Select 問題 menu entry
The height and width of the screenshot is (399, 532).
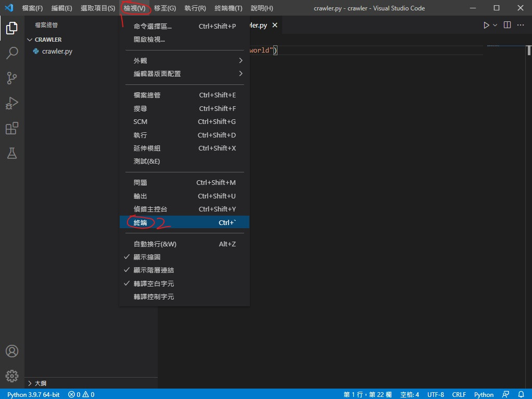point(185,182)
